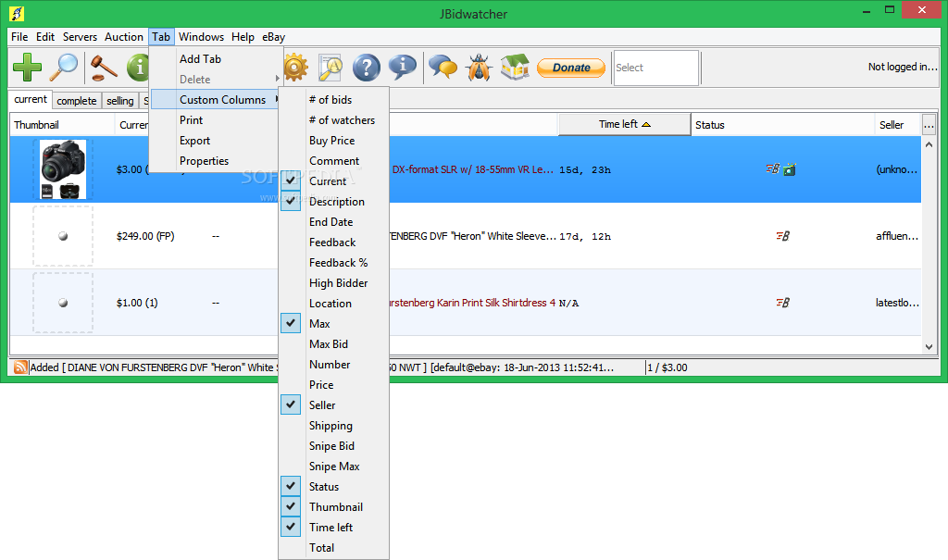Switch to the selling tab
The image size is (948, 560).
[x=119, y=101]
